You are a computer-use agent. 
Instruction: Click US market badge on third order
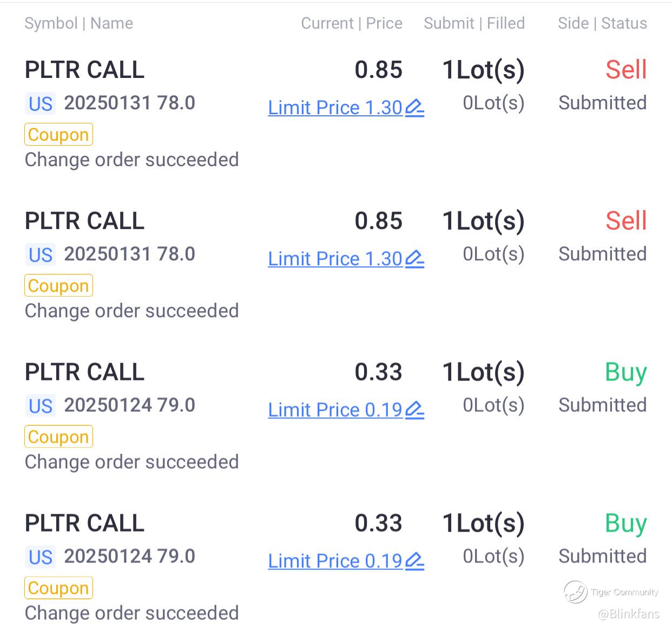(41, 405)
